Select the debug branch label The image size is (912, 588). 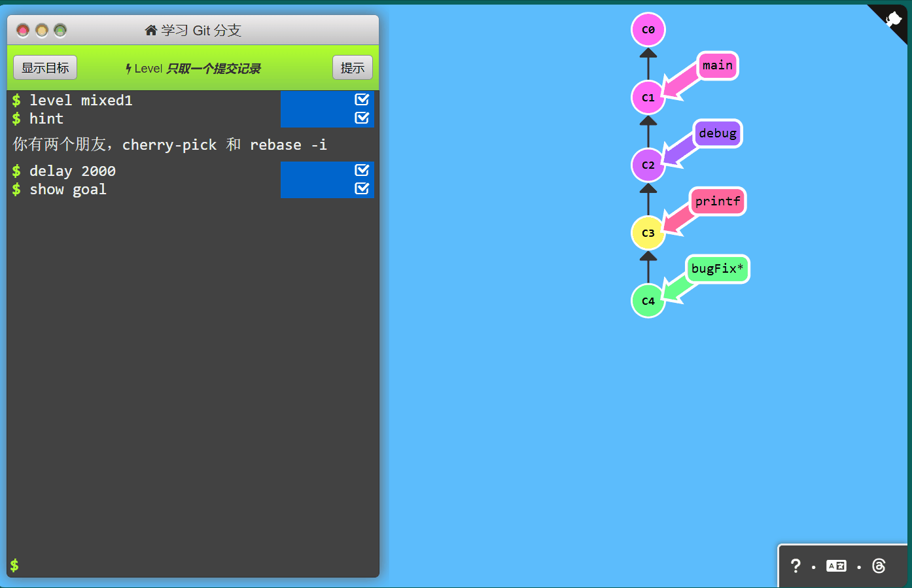[717, 133]
